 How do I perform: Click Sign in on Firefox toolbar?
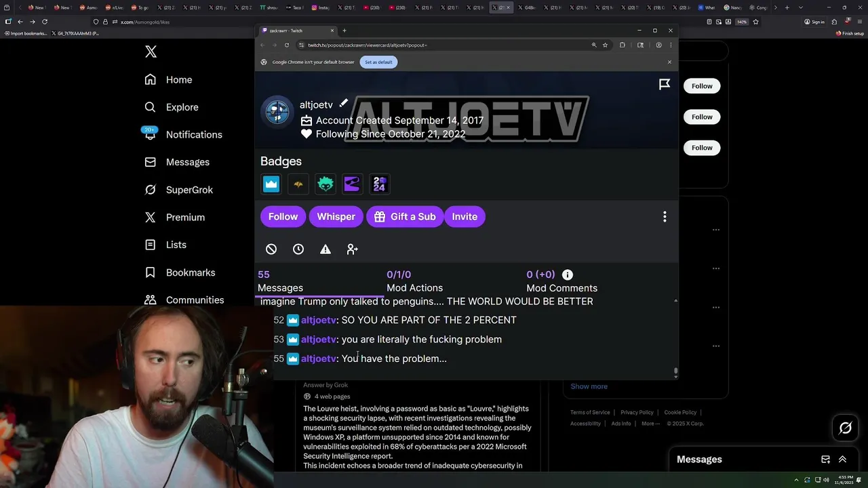(x=814, y=22)
